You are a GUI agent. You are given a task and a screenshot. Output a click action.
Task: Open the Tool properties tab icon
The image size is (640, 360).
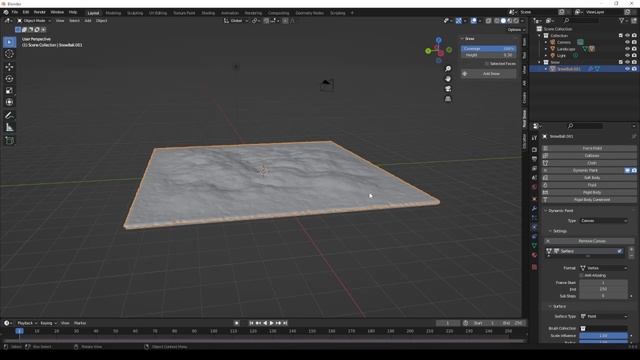534,138
